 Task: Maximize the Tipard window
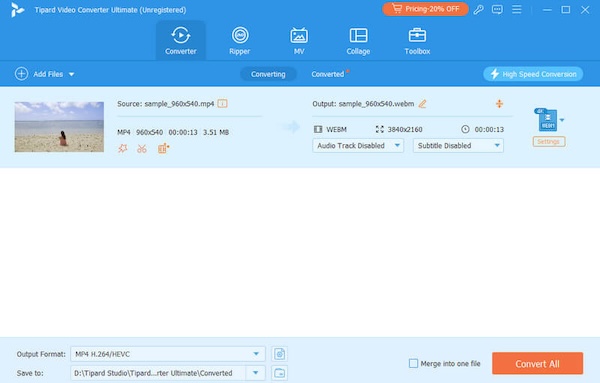(566, 10)
